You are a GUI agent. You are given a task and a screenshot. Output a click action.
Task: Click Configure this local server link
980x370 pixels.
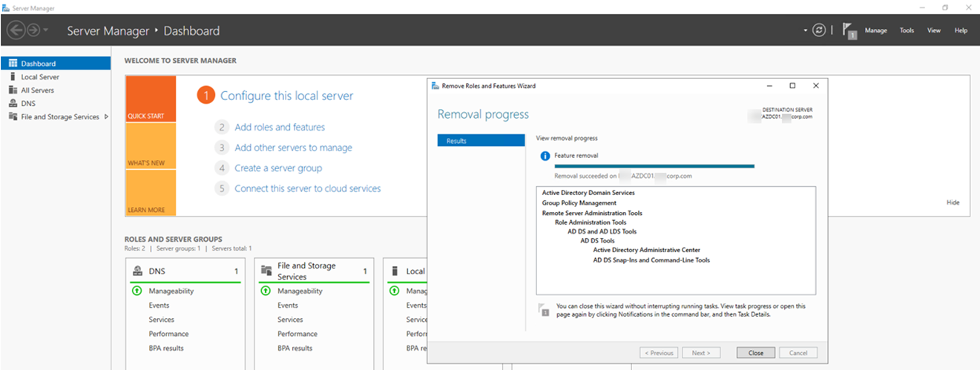[286, 96]
